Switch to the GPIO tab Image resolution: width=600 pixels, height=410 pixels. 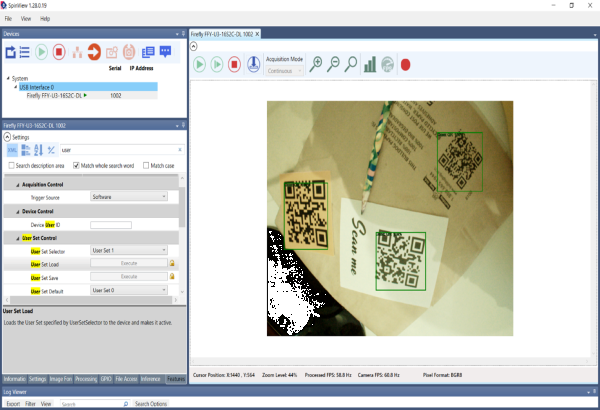[106, 379]
